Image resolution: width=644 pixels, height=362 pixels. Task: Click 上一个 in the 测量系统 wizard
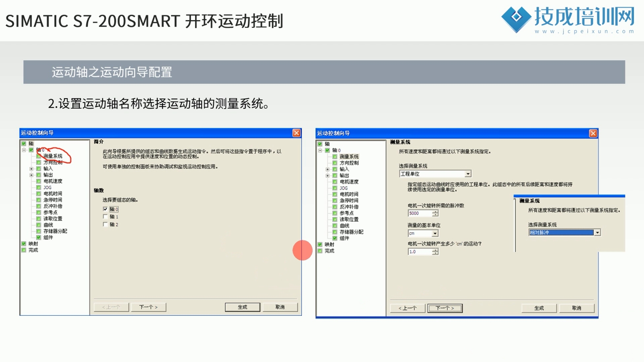(407, 308)
